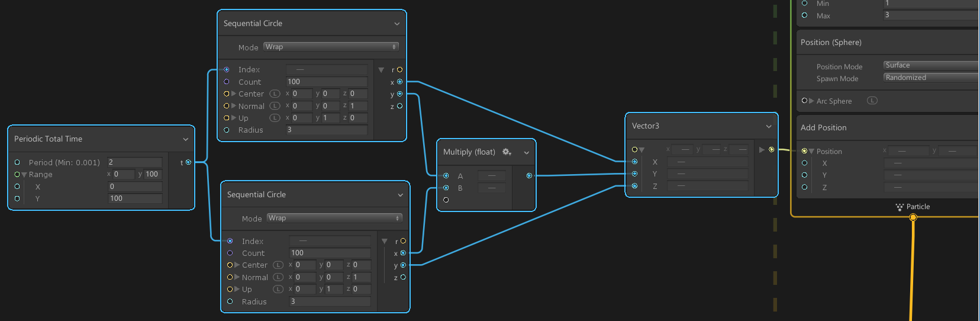This screenshot has width=980, height=321.
Task: Click the Range y field showing 100
Action: pos(153,174)
